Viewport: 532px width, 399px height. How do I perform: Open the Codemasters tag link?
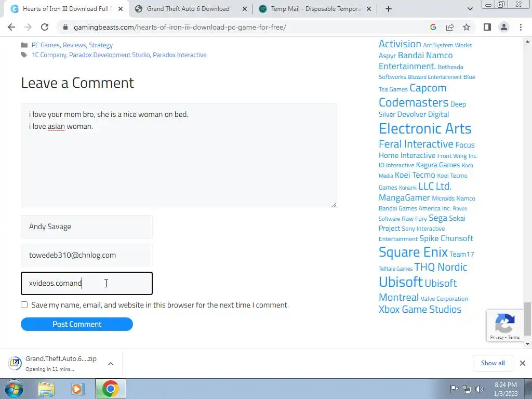point(414,102)
